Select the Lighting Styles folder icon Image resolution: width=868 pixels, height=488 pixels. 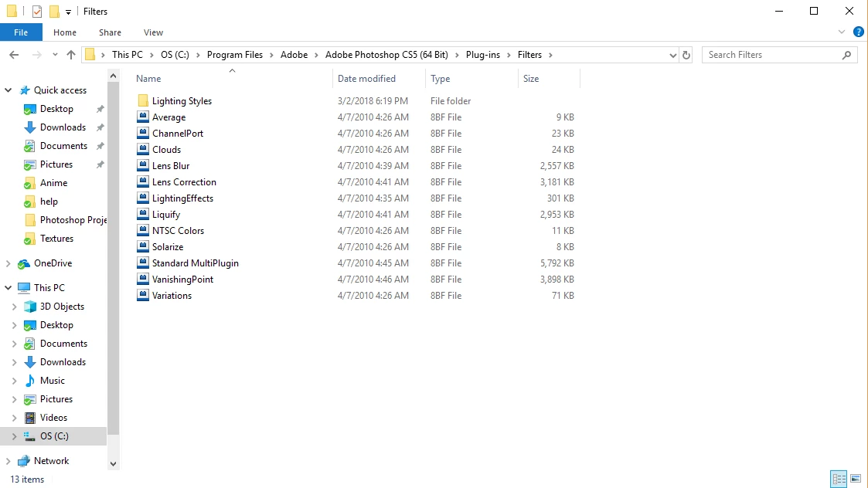click(x=143, y=100)
